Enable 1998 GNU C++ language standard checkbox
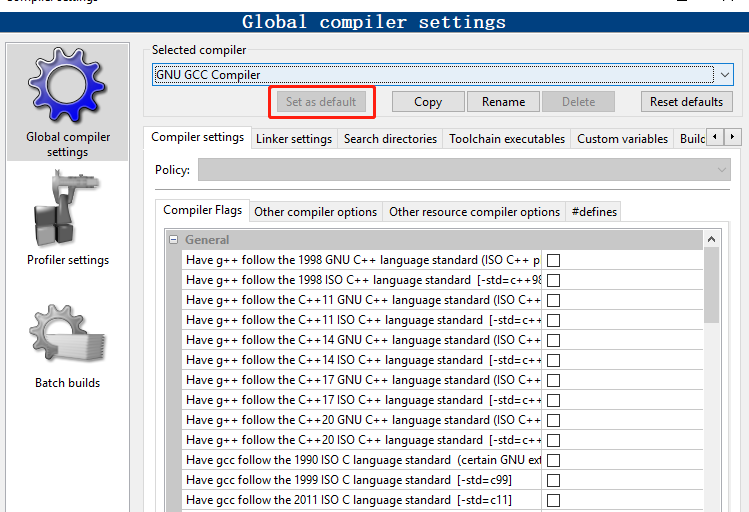749x512 pixels. point(553,260)
